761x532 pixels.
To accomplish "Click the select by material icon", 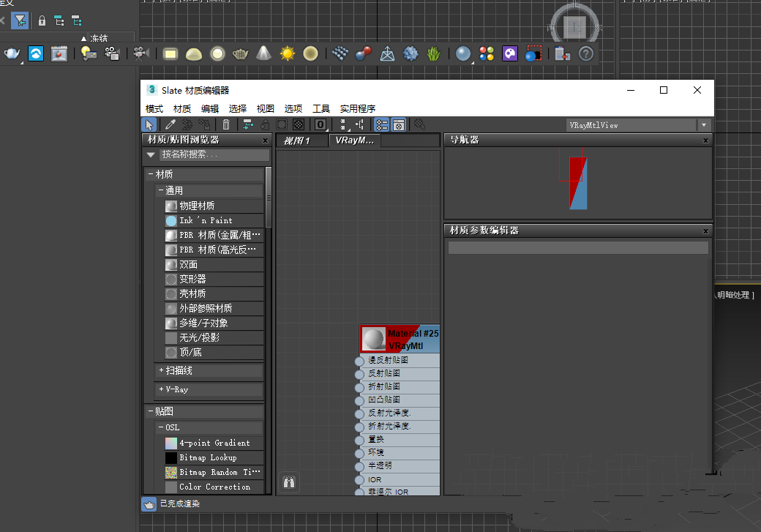I will (x=420, y=124).
